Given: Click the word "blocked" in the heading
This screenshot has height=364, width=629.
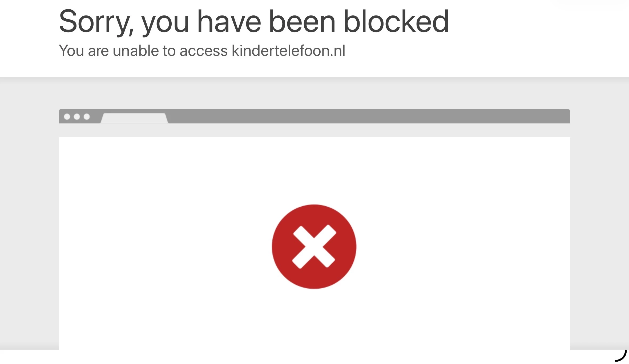Looking at the screenshot, I should point(396,21).
